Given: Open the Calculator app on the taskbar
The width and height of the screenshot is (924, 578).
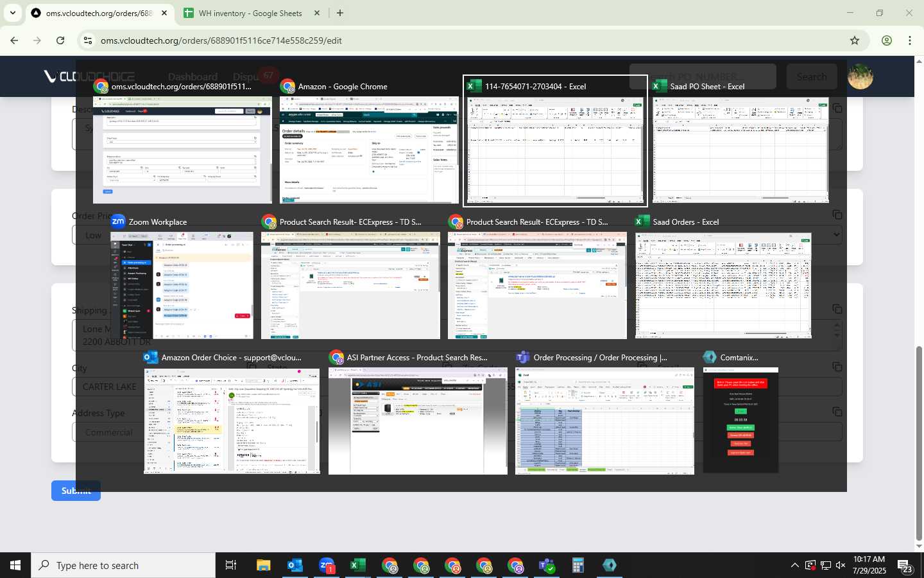Looking at the screenshot, I should click(578, 565).
